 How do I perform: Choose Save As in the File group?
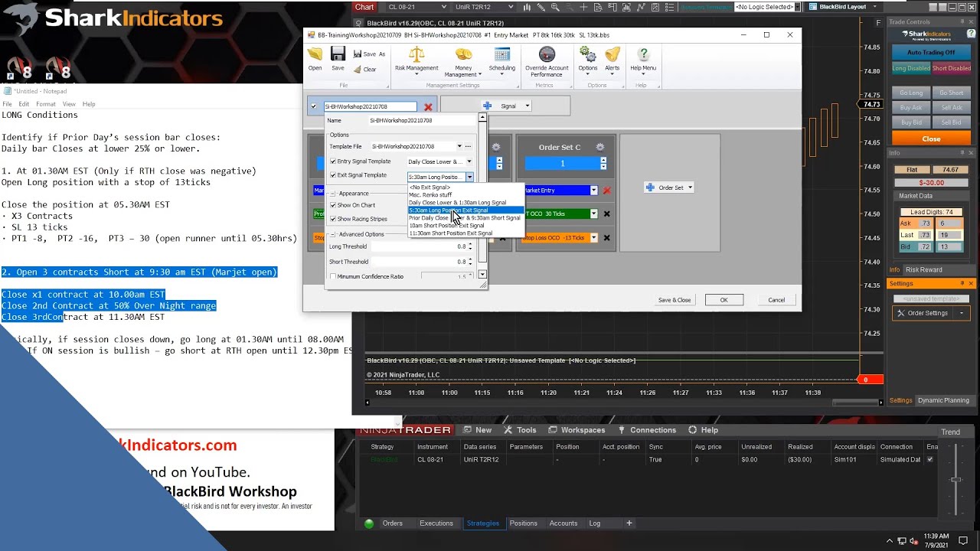click(x=369, y=54)
